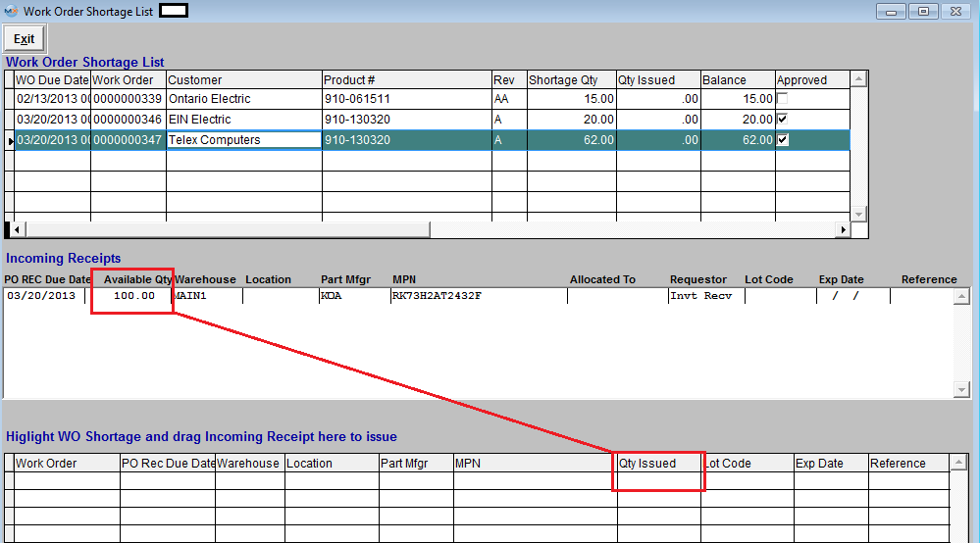Viewport: 980px width, 543px height.
Task: Click Reference header in issue grid
Action: pos(908,463)
